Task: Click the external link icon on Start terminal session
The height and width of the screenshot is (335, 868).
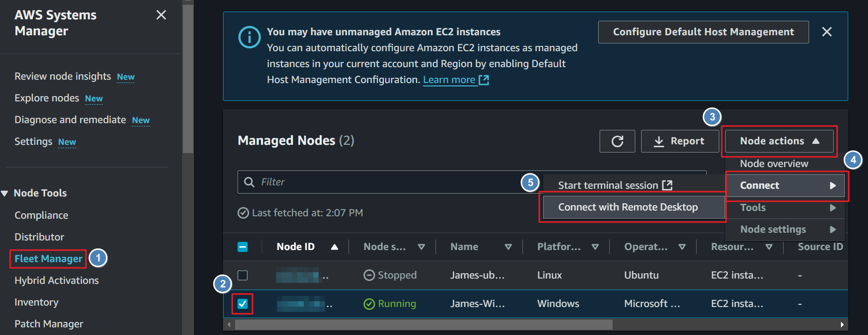Action: tap(667, 185)
